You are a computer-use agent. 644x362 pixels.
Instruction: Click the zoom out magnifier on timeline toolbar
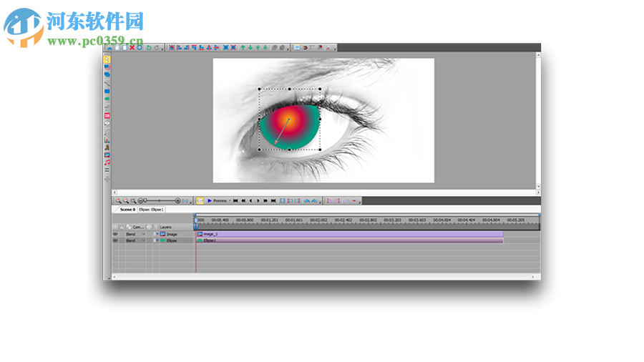tap(126, 201)
